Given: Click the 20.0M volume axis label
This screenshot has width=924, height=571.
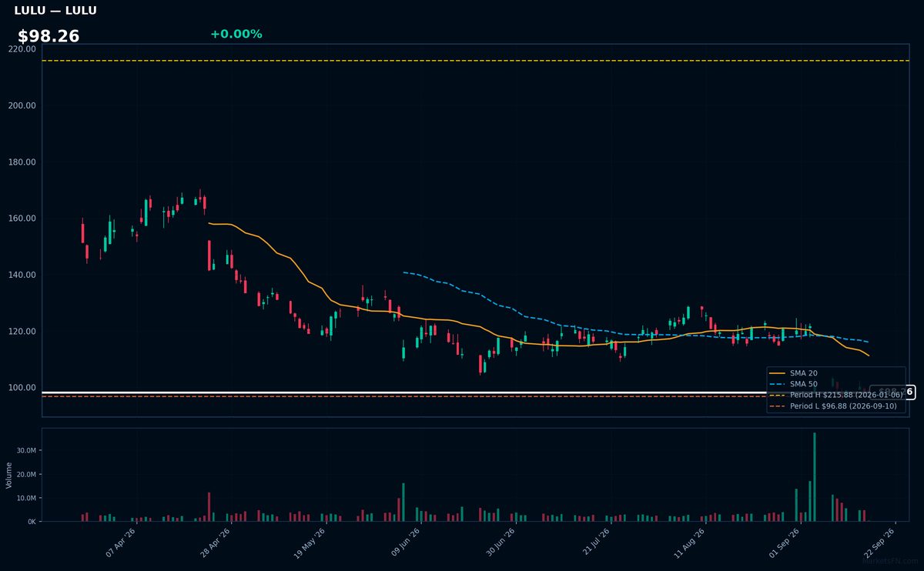Looking at the screenshot, I should coord(26,474).
